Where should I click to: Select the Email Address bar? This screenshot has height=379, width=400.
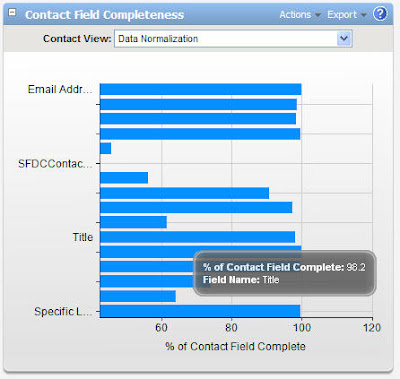point(201,89)
